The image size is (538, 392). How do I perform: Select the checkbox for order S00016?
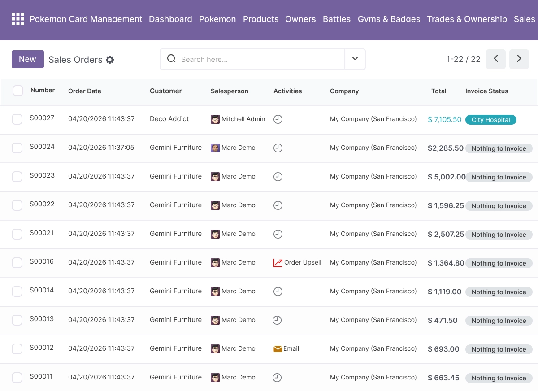click(x=17, y=263)
